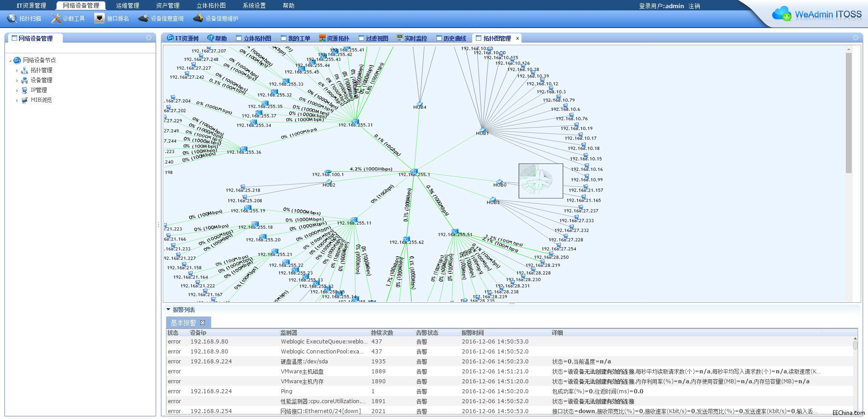
Task: Click the 接口排名 interface ranking icon
Action: click(112, 19)
